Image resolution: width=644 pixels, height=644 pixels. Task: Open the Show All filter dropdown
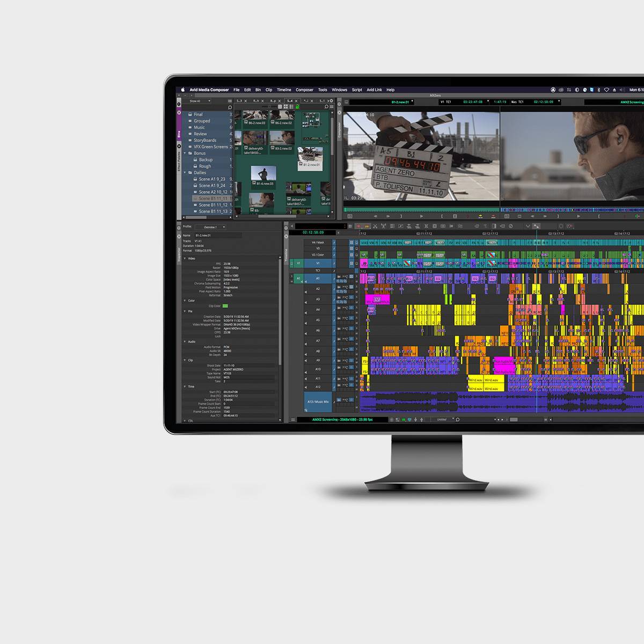click(199, 101)
